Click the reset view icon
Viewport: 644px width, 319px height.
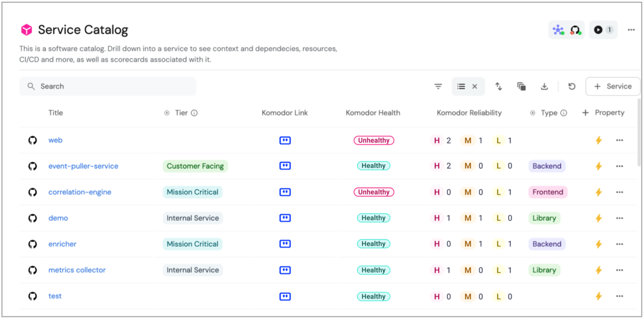click(572, 86)
